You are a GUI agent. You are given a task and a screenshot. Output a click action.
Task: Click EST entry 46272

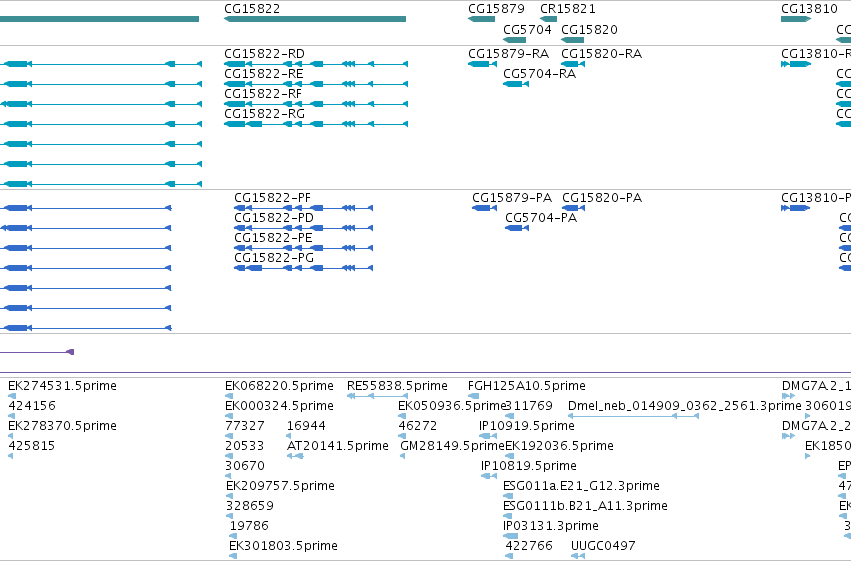click(417, 426)
